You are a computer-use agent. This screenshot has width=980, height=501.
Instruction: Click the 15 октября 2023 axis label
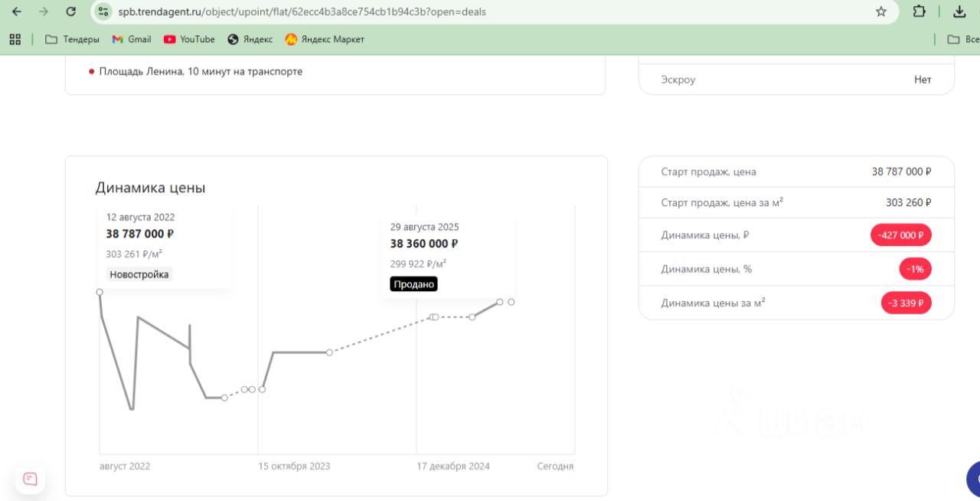click(294, 466)
